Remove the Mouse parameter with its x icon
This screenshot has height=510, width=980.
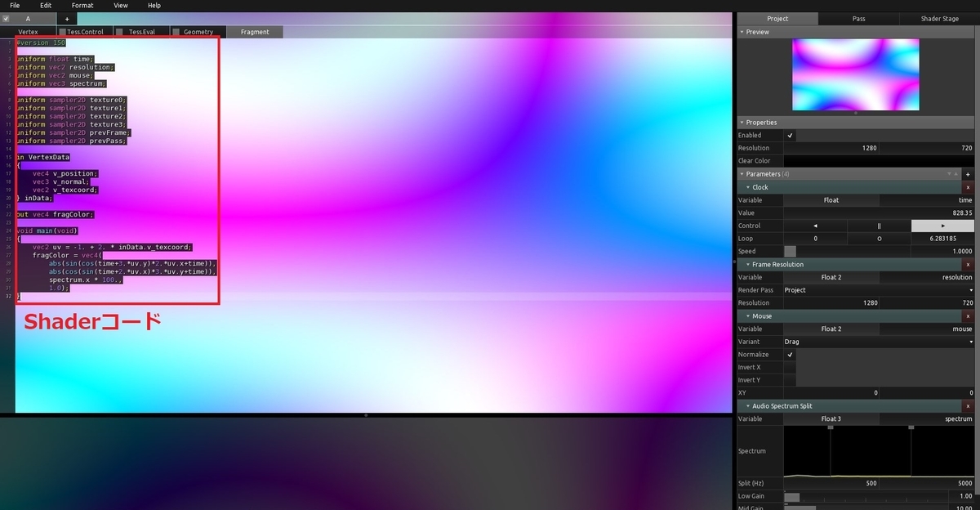(x=968, y=315)
